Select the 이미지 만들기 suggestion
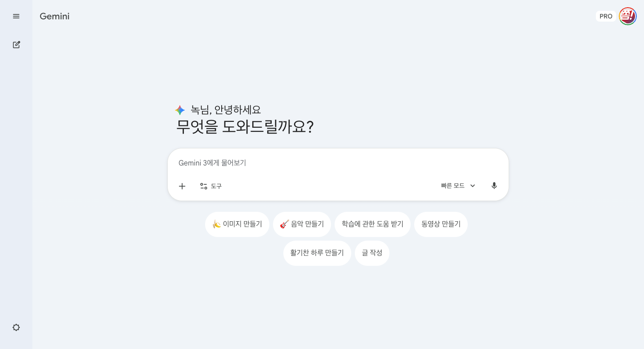Screen dimensions: 644x349 pos(237,224)
